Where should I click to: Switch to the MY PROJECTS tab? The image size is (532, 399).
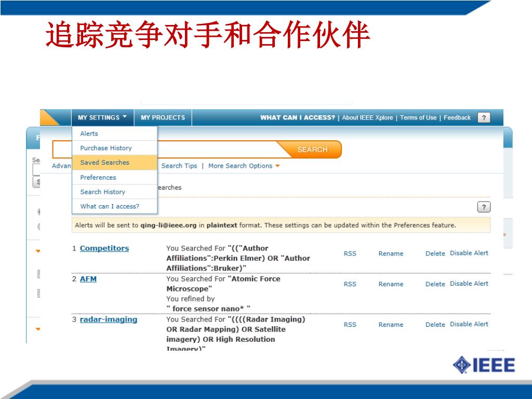pyautogui.click(x=163, y=117)
